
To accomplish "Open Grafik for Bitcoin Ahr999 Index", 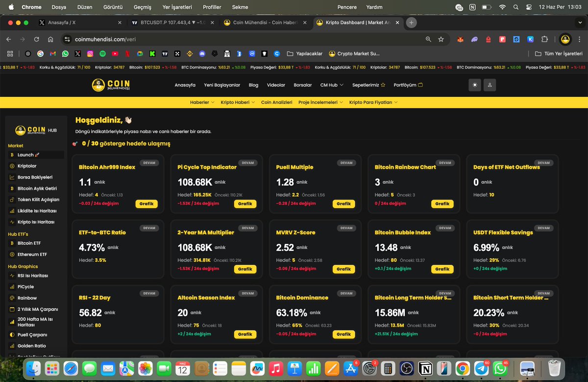I will 147,204.
